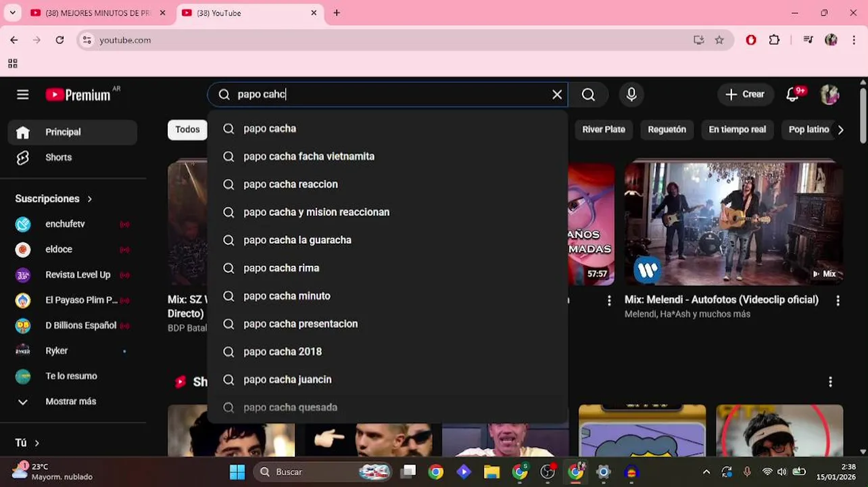Clear the search box with the X
Image resolution: width=868 pixels, height=487 pixels.
(x=557, y=95)
